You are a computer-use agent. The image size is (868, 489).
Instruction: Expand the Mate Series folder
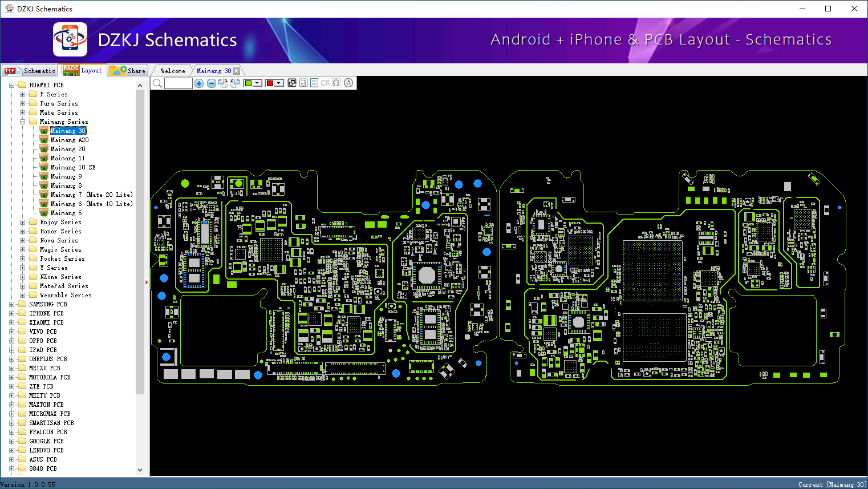pos(23,112)
